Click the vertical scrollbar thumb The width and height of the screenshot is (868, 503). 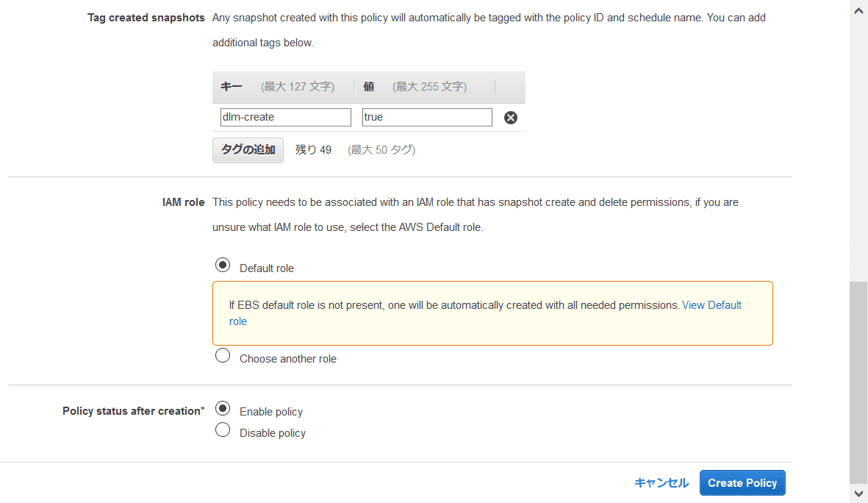coord(858,382)
